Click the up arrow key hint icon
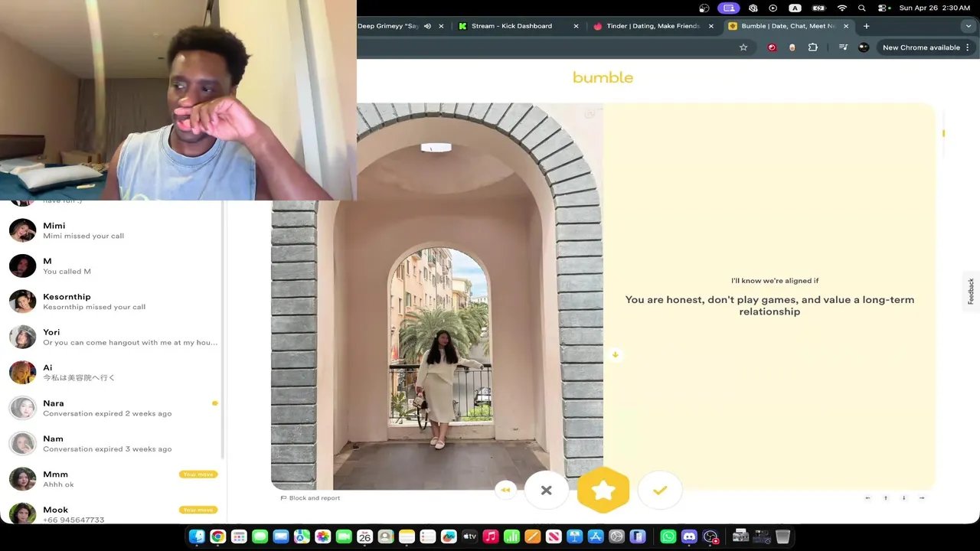 886,498
